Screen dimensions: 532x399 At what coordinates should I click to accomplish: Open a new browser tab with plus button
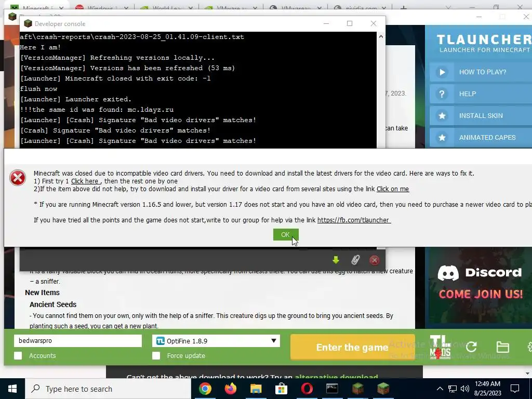(403, 7)
